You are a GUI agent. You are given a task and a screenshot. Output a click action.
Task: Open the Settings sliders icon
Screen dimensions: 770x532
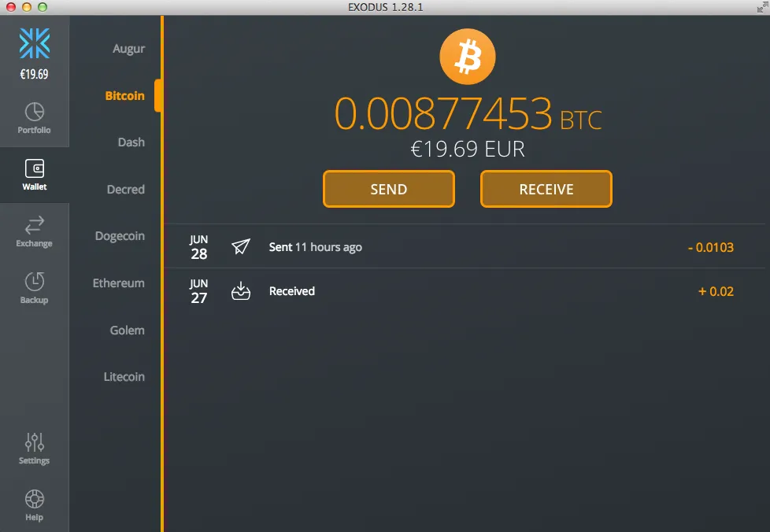click(x=35, y=442)
